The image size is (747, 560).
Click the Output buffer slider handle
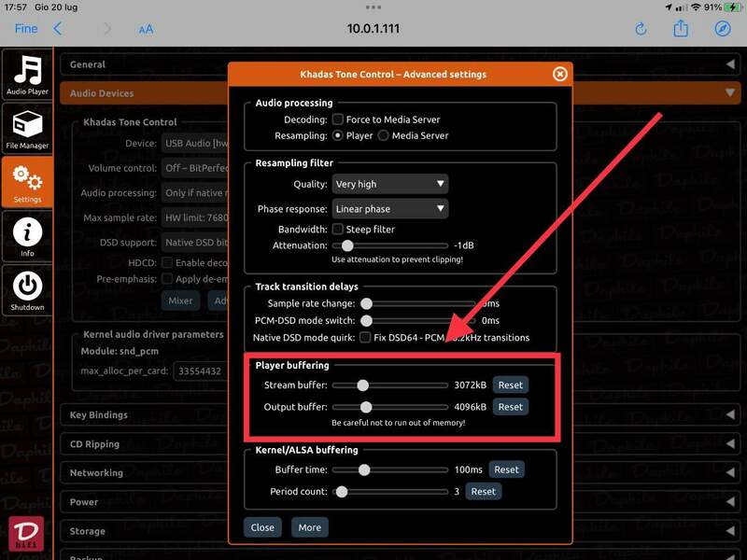366,407
